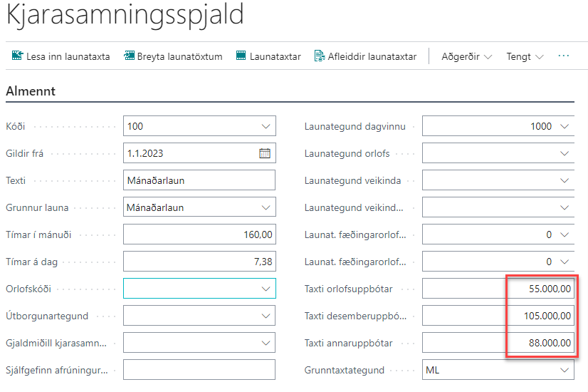Expand the Aðgerðir menu
Viewport: 588px width, 392px height.
467,56
